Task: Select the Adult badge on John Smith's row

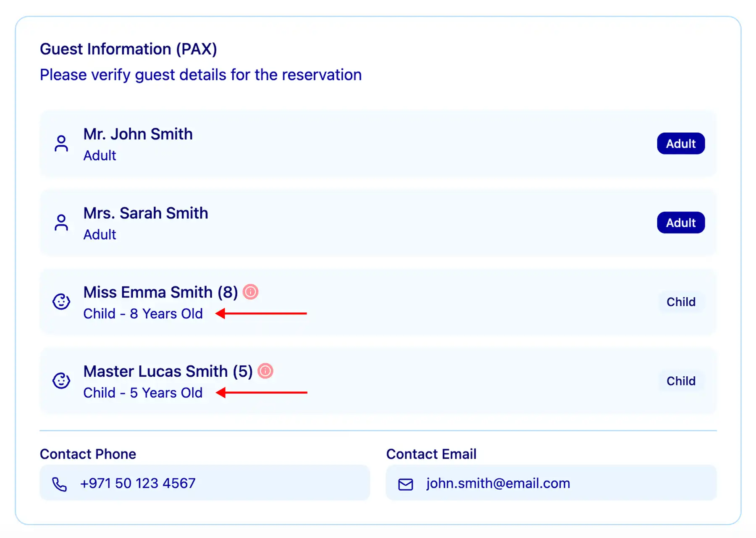Action: [x=681, y=144]
